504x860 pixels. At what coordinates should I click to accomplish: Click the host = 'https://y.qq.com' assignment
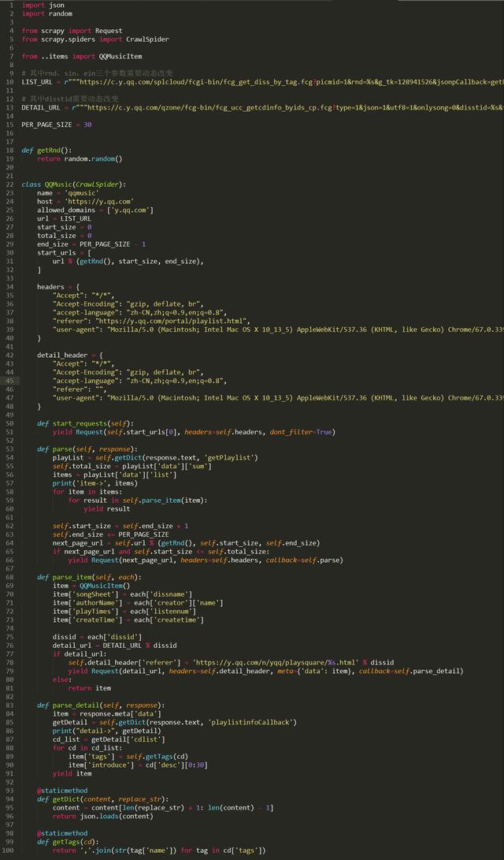(86, 202)
